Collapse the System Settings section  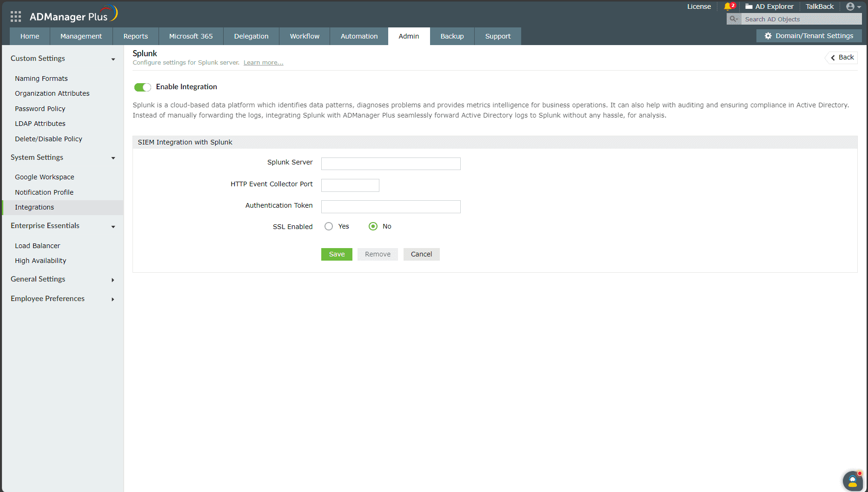pos(113,158)
